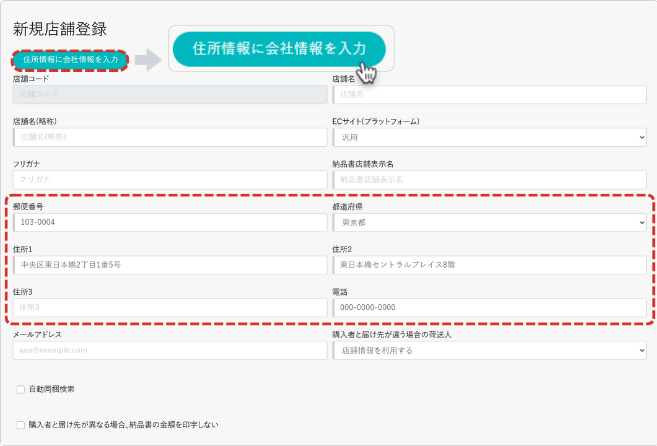
Task: Click the gray right-pointing arrow graphic
Action: tap(147, 60)
